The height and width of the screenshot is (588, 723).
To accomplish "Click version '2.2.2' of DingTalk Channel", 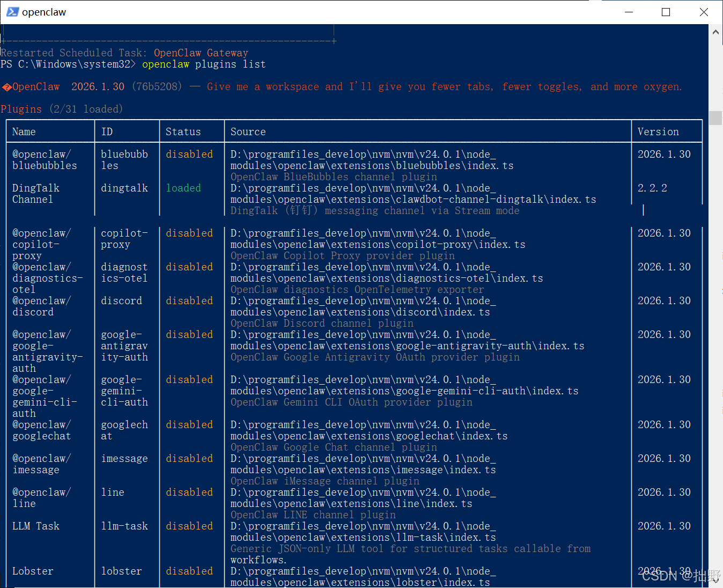I will coord(652,188).
